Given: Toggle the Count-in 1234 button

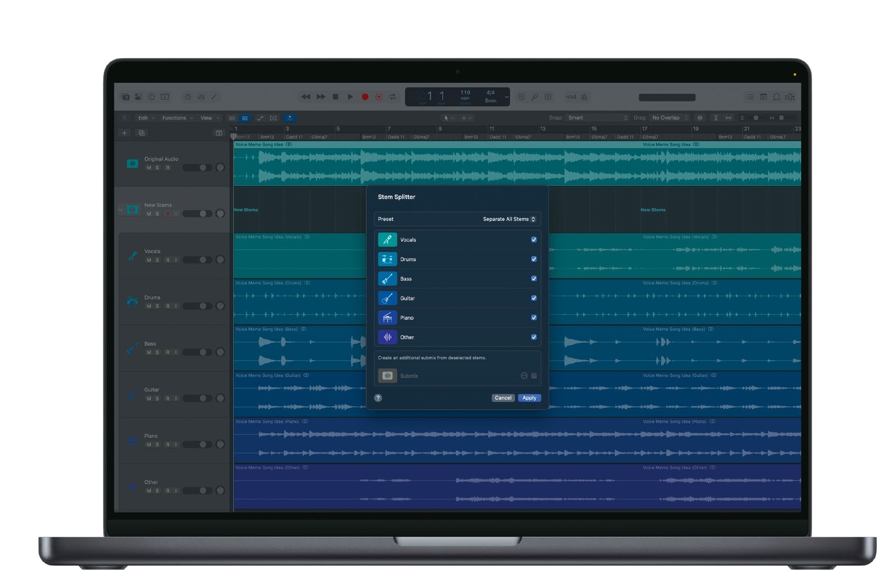Looking at the screenshot, I should pos(571,97).
